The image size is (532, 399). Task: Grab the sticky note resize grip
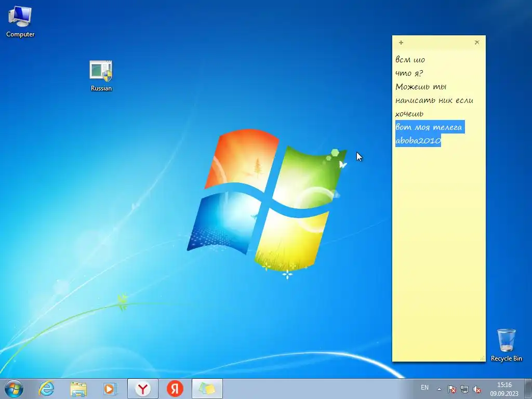pos(483,358)
